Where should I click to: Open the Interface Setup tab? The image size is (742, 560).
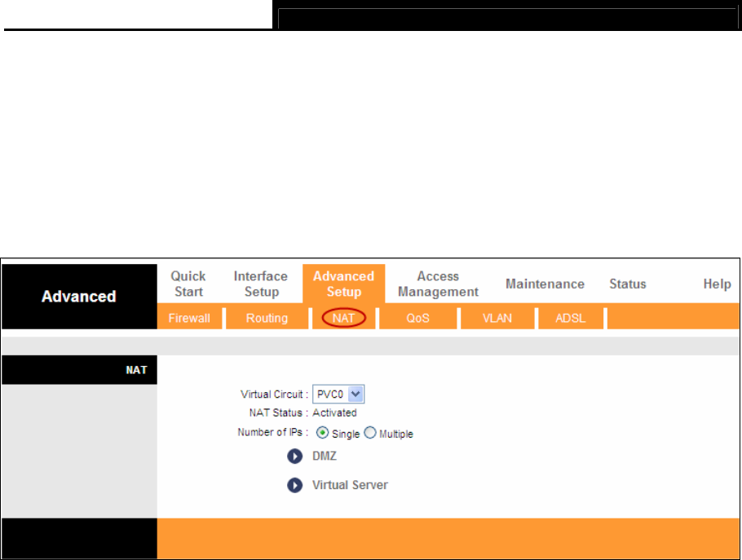tap(261, 284)
